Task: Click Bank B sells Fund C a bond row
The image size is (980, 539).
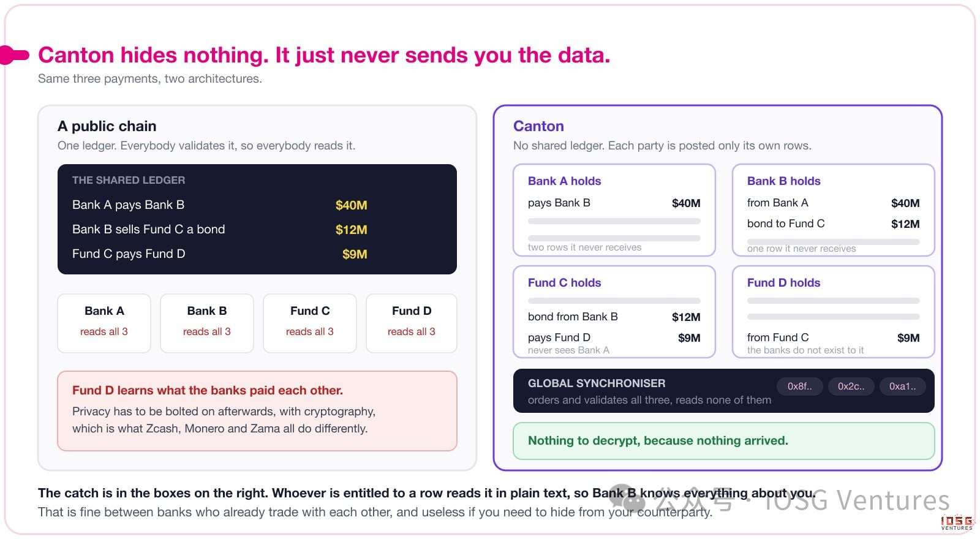Action: [x=220, y=230]
